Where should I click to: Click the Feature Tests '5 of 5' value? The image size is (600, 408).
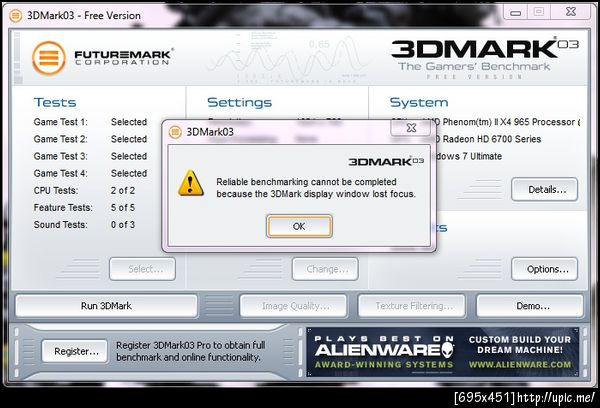pyautogui.click(x=123, y=207)
